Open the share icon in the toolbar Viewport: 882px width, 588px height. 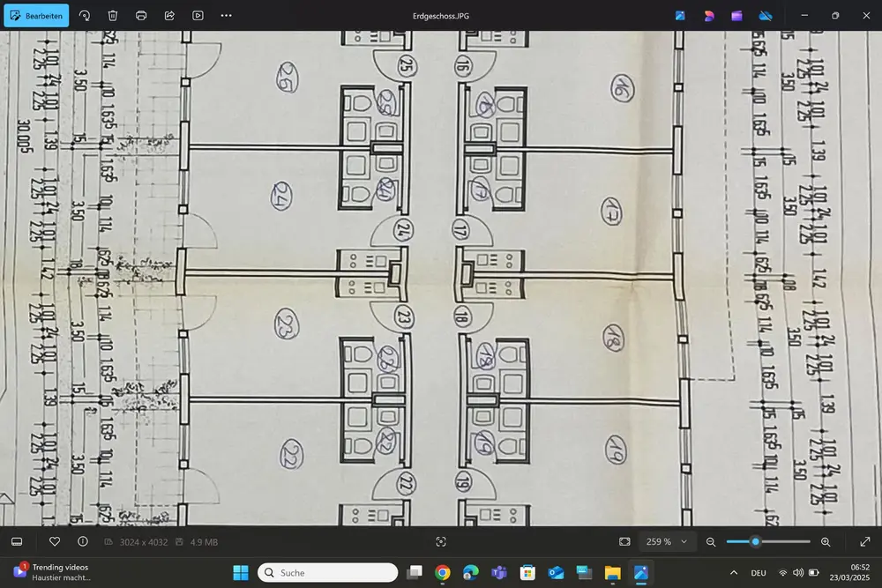pos(169,16)
